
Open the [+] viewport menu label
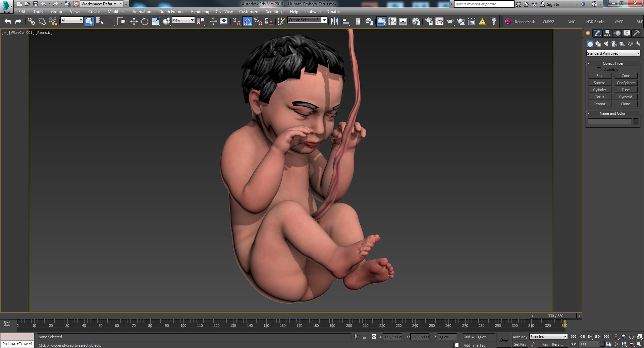(x=5, y=33)
